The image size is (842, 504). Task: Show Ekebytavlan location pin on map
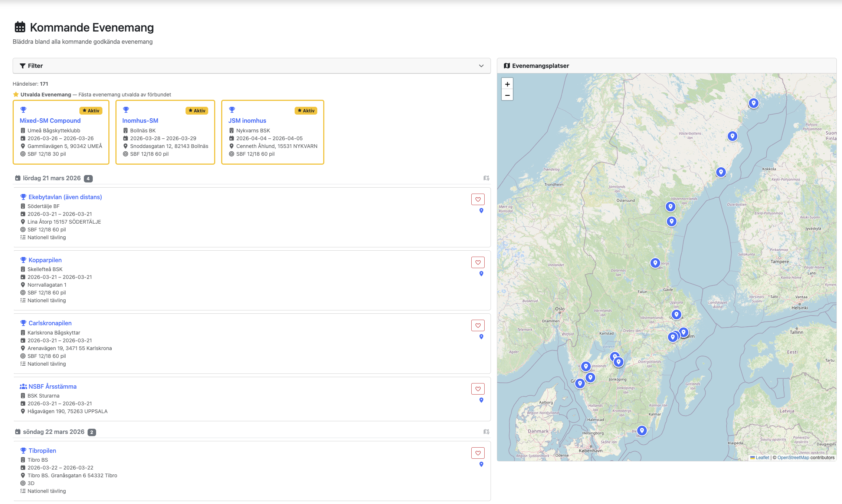(x=481, y=211)
